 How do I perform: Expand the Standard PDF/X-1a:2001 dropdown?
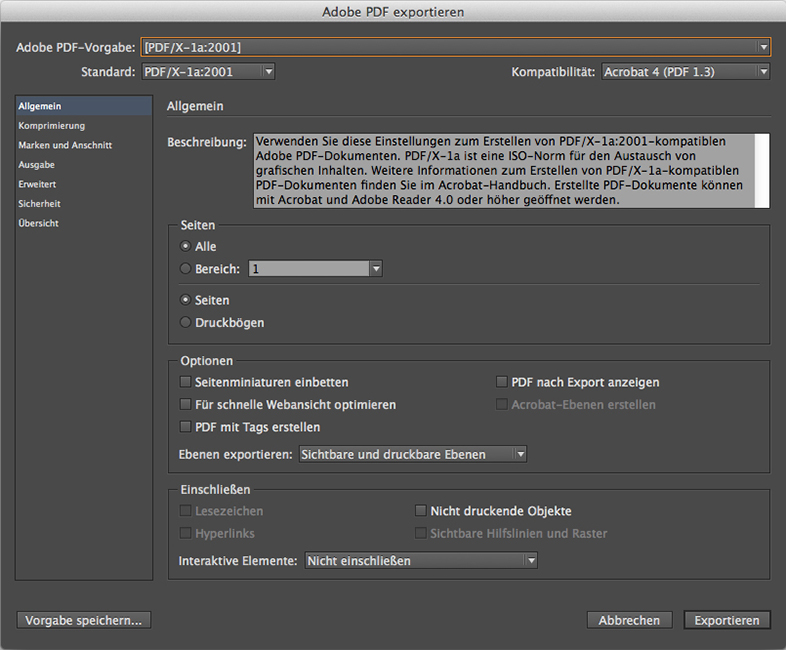click(x=207, y=72)
